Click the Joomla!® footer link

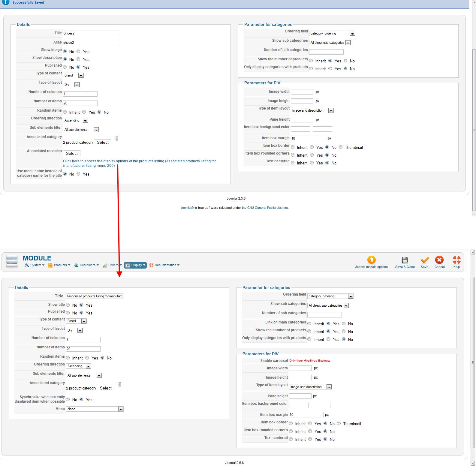[187, 208]
